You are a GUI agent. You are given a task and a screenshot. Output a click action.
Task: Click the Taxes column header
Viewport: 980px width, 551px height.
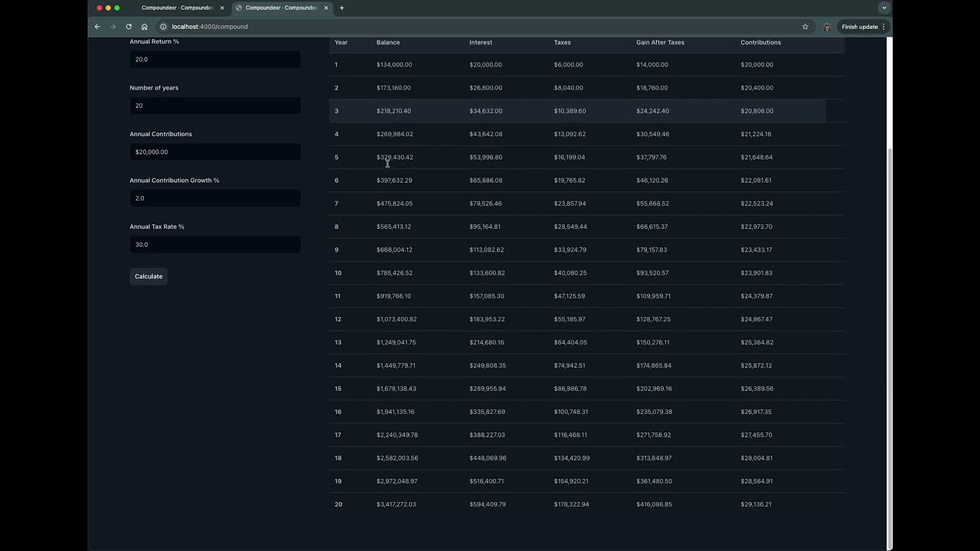(x=562, y=42)
